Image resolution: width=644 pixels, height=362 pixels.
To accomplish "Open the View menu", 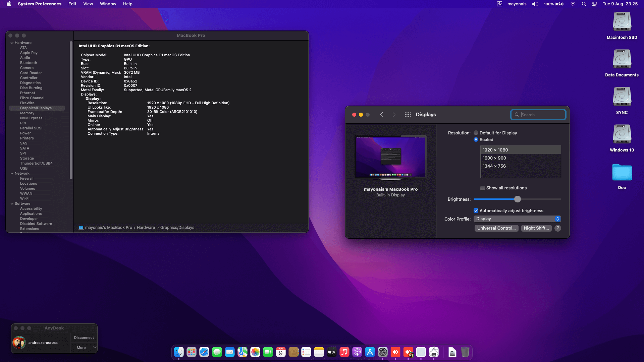I will (88, 4).
